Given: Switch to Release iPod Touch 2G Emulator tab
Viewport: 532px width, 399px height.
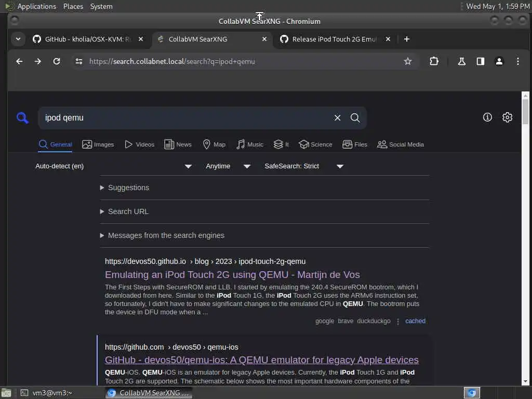Looking at the screenshot, I should pyautogui.click(x=334, y=39).
